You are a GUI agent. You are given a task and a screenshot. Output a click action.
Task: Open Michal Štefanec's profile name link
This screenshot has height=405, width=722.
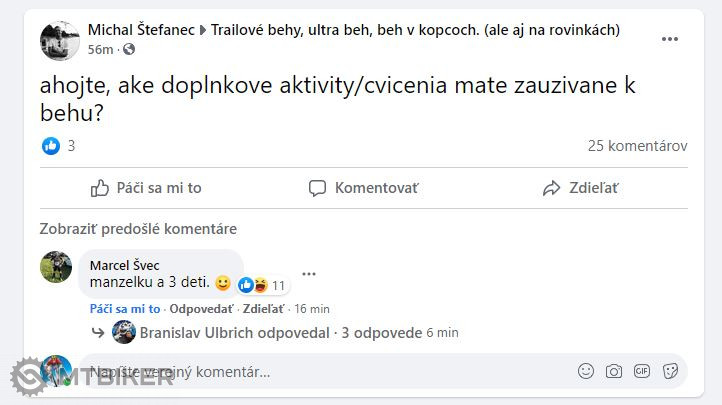pyautogui.click(x=141, y=30)
